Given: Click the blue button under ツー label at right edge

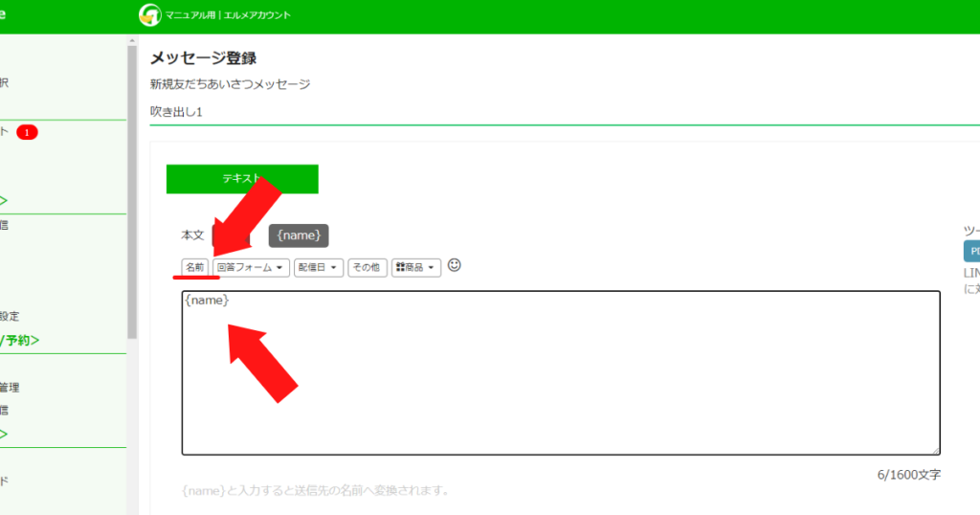Looking at the screenshot, I should [x=972, y=251].
